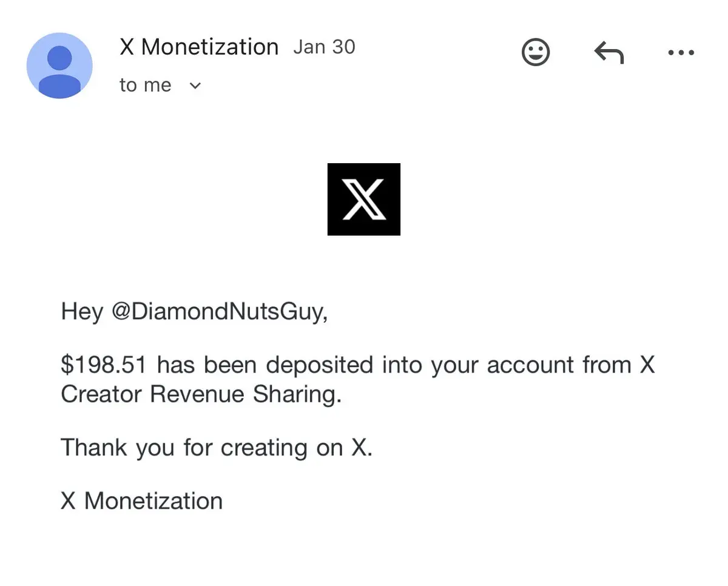Image resolution: width=728 pixels, height=586 pixels.
Task: Open the three-dot more options menu
Action: click(x=681, y=53)
